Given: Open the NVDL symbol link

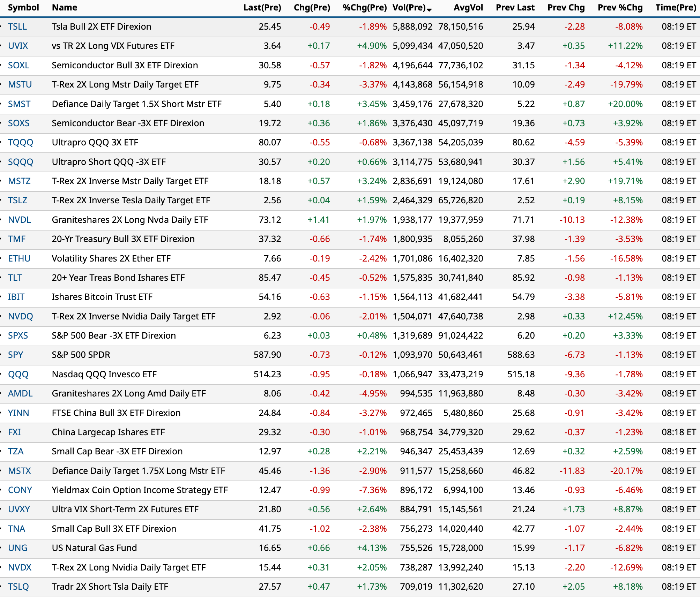Looking at the screenshot, I should pos(20,220).
